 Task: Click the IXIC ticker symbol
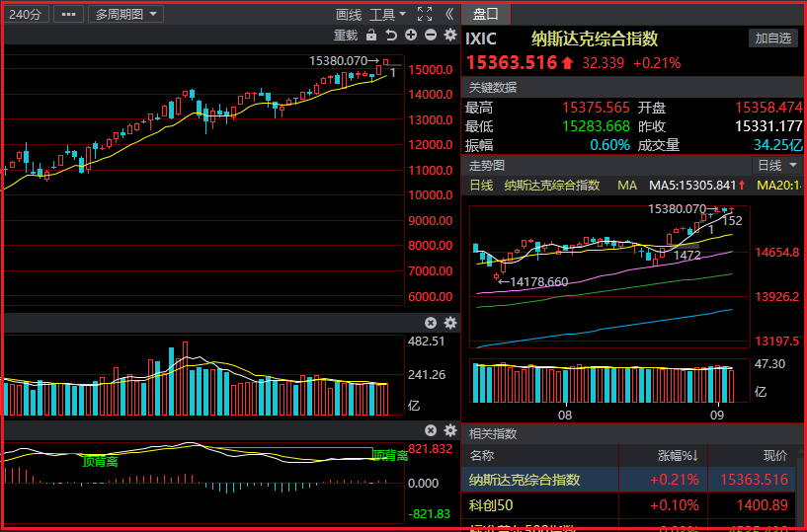click(481, 39)
